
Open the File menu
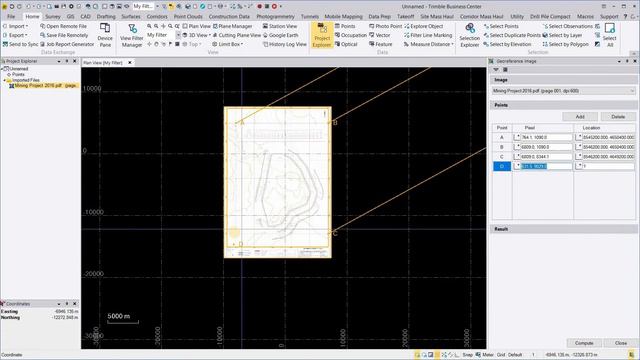(11, 17)
